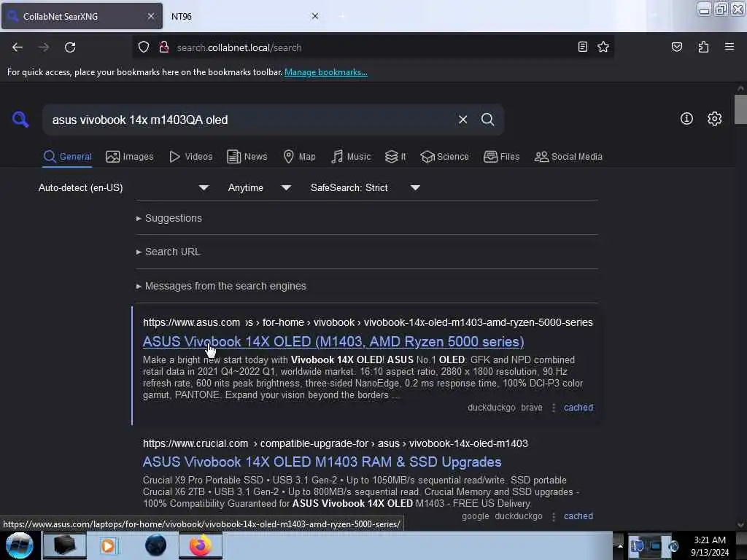Expand the Suggestions section
The width and height of the screenshot is (747, 560).
tap(169, 218)
